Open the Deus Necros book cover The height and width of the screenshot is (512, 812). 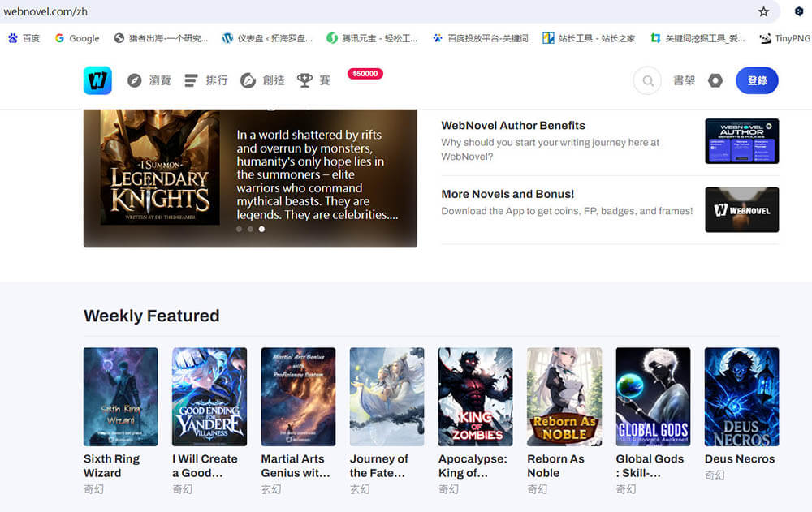741,397
